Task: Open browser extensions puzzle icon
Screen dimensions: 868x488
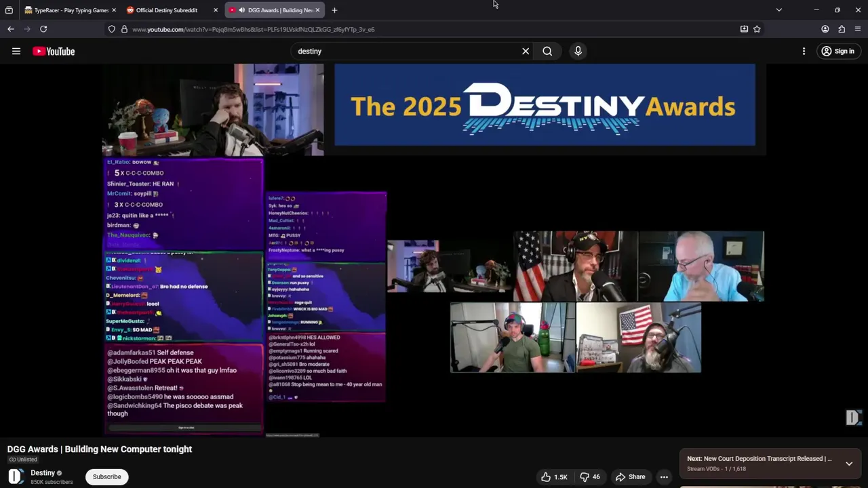Action: click(x=842, y=29)
